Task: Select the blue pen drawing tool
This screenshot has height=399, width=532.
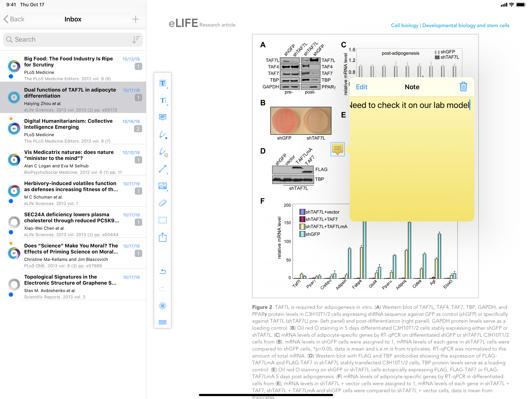Action: click(x=163, y=134)
